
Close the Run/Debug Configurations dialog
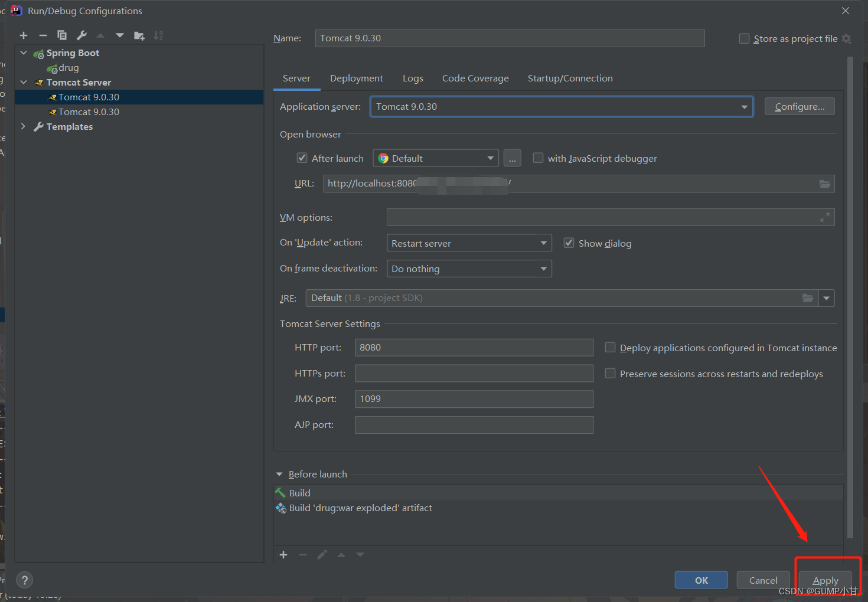click(x=846, y=11)
